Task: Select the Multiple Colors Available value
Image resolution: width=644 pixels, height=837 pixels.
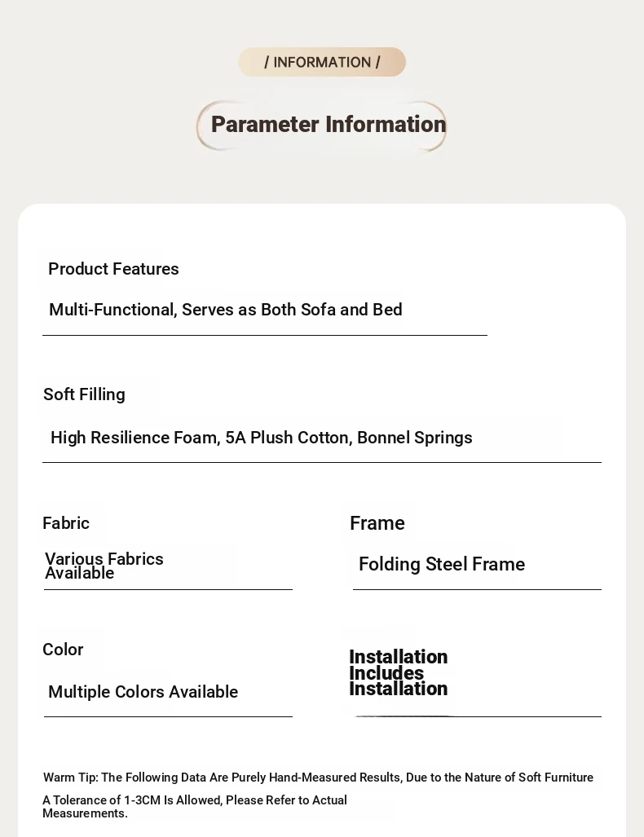Action: click(143, 692)
